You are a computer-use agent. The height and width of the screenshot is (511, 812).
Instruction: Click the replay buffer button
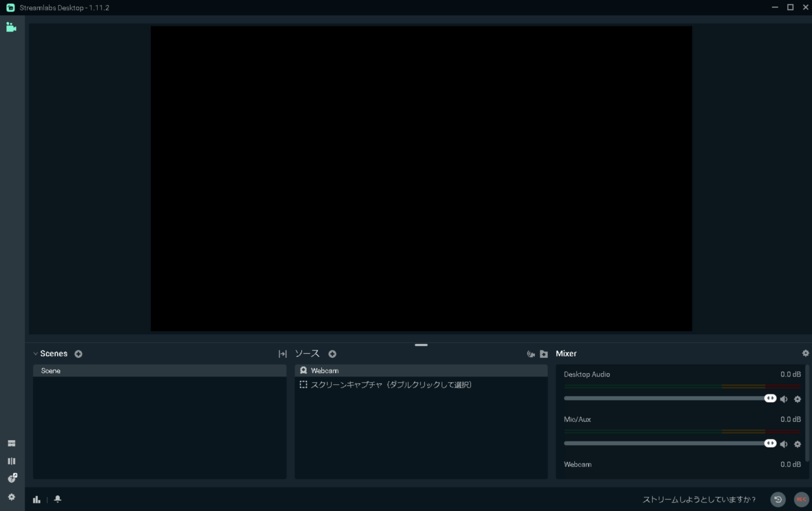(x=778, y=499)
